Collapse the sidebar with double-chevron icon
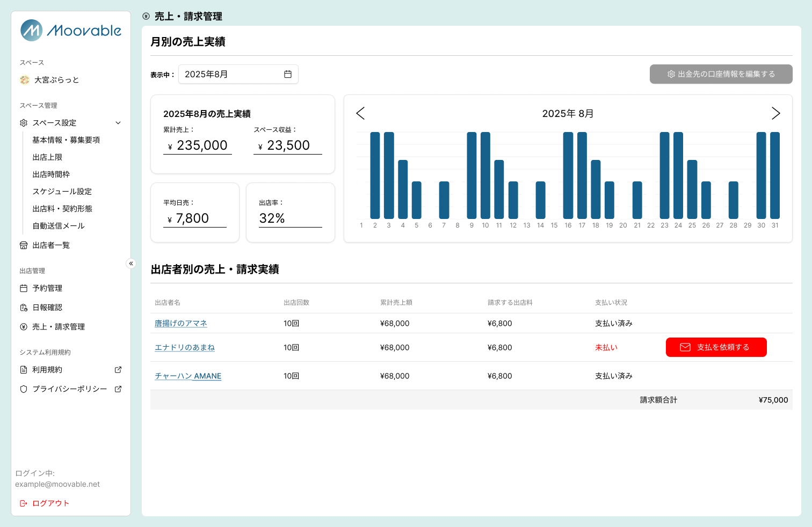 [131, 263]
